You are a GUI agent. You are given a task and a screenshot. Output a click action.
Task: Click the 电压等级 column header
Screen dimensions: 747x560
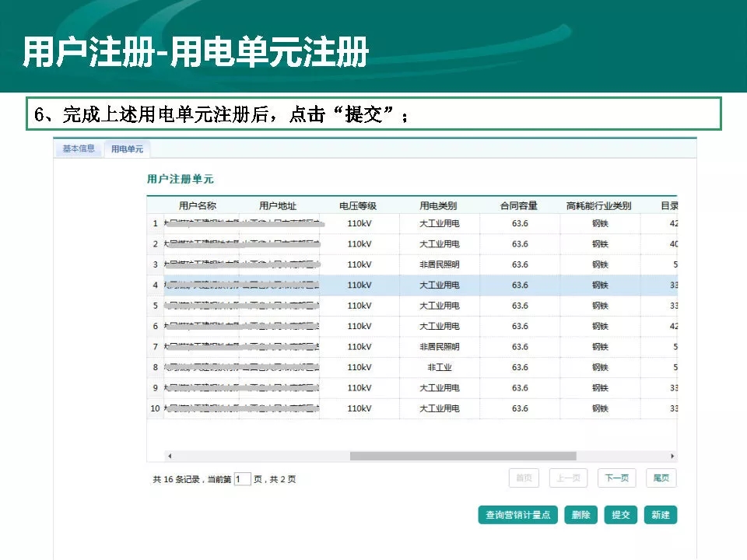[x=358, y=206]
